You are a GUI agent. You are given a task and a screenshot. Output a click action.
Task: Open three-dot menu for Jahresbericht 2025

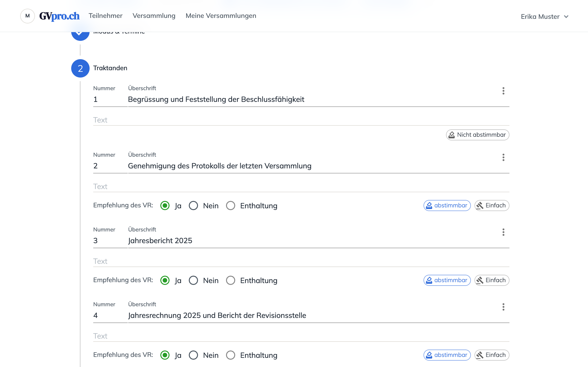(x=503, y=232)
